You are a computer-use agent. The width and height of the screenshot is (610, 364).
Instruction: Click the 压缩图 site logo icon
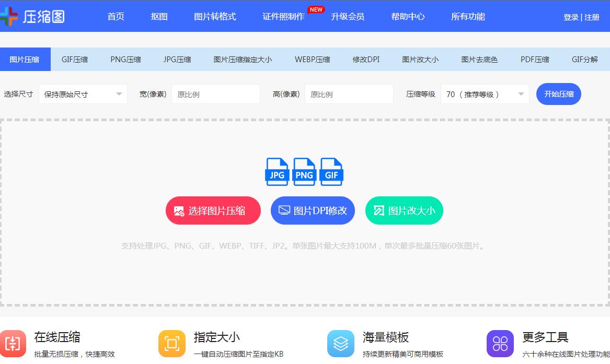coord(11,16)
